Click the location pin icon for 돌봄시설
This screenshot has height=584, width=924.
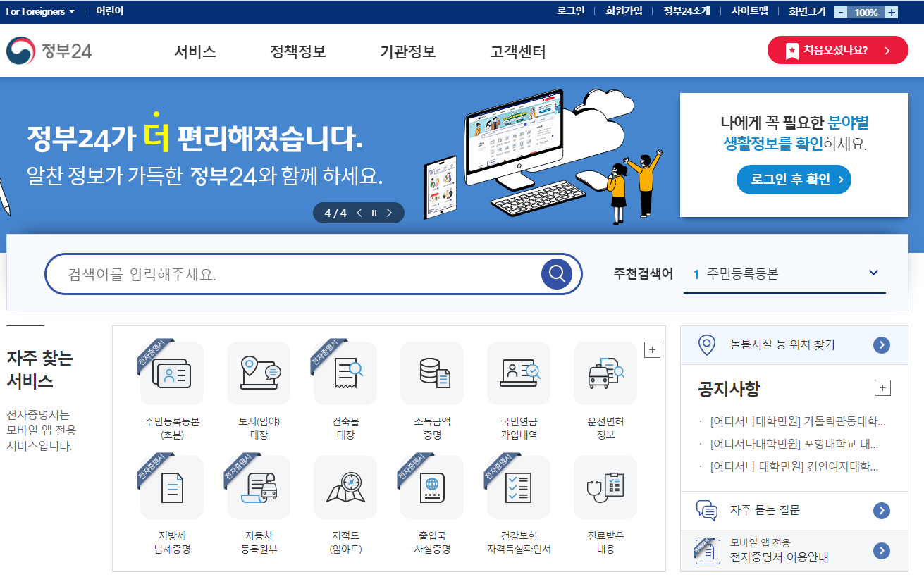click(x=706, y=345)
